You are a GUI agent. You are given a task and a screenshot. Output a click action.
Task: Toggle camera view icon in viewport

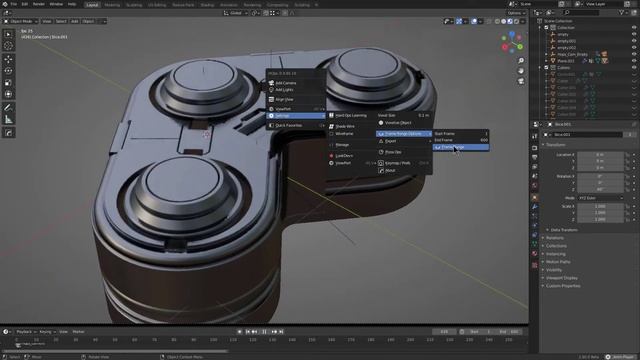521,81
